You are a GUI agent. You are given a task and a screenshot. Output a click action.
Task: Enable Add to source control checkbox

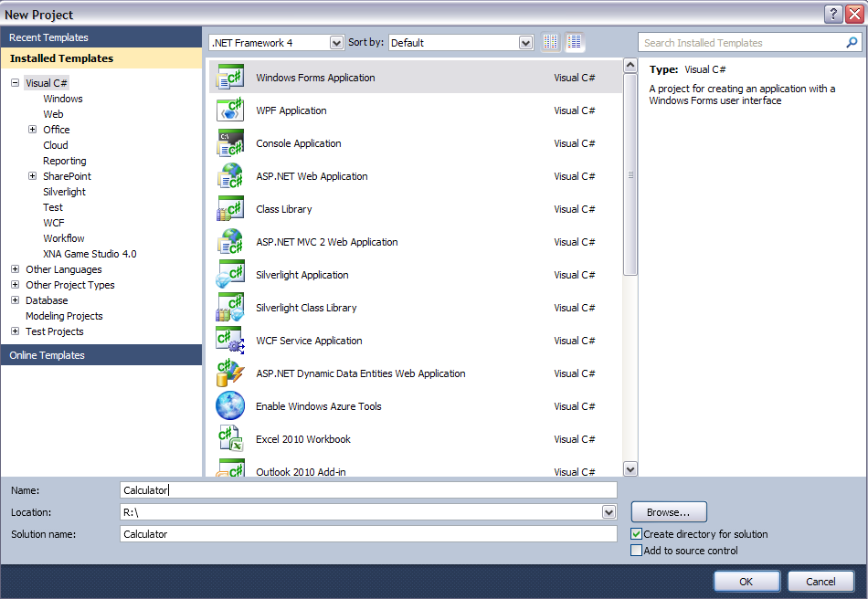[637, 551]
